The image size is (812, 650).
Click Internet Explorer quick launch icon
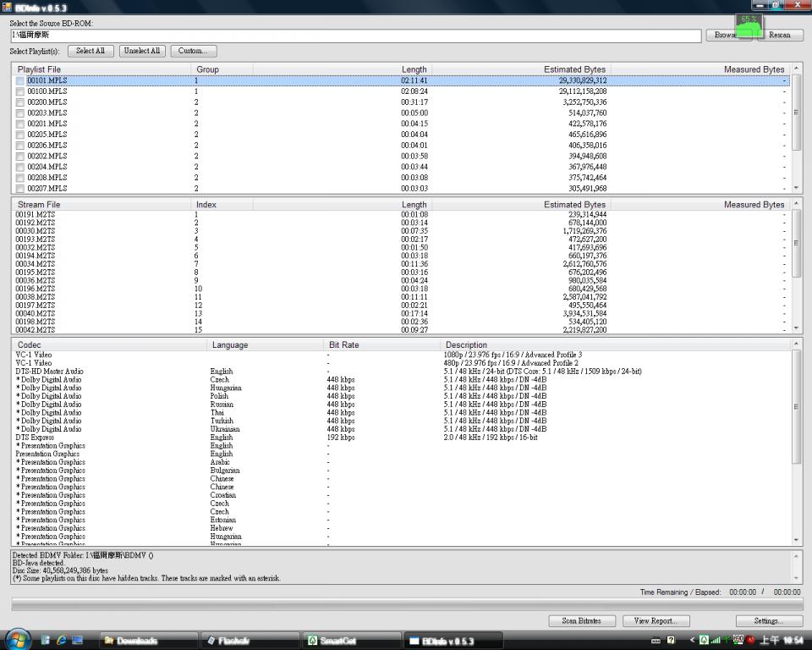pyautogui.click(x=62, y=640)
